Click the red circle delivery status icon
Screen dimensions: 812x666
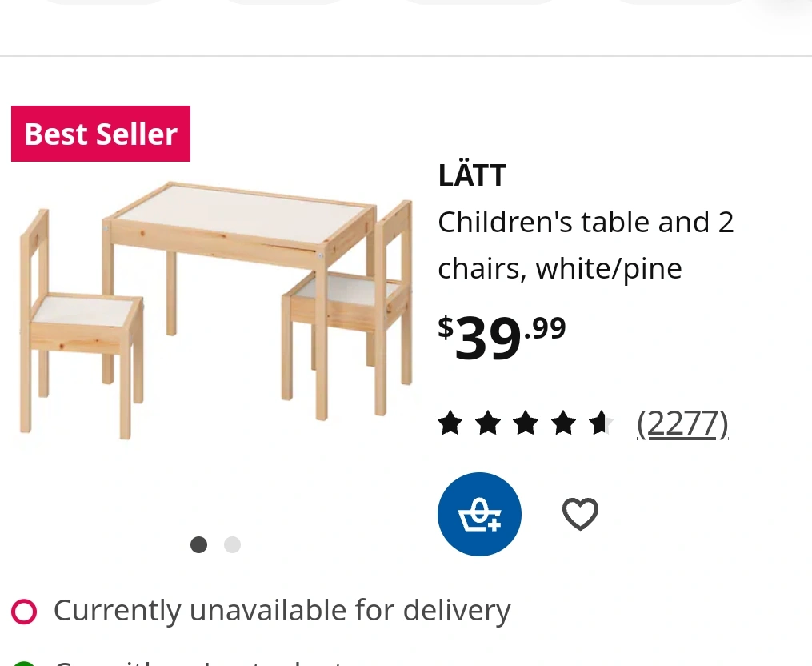[24, 611]
